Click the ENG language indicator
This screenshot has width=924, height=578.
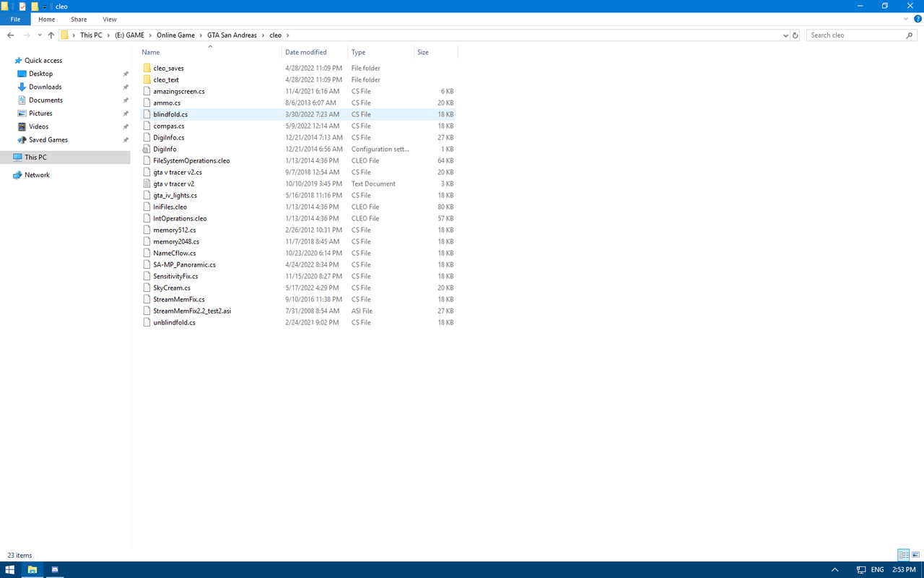click(877, 569)
